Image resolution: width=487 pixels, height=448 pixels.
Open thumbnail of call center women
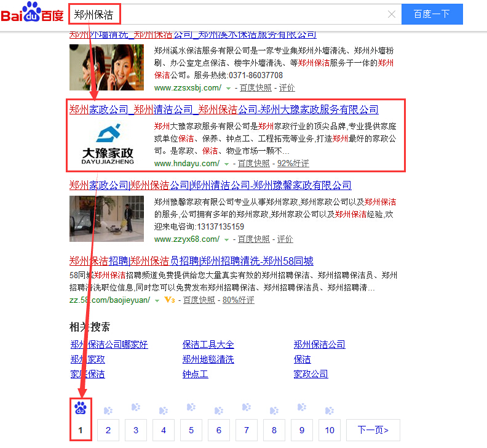click(x=106, y=68)
